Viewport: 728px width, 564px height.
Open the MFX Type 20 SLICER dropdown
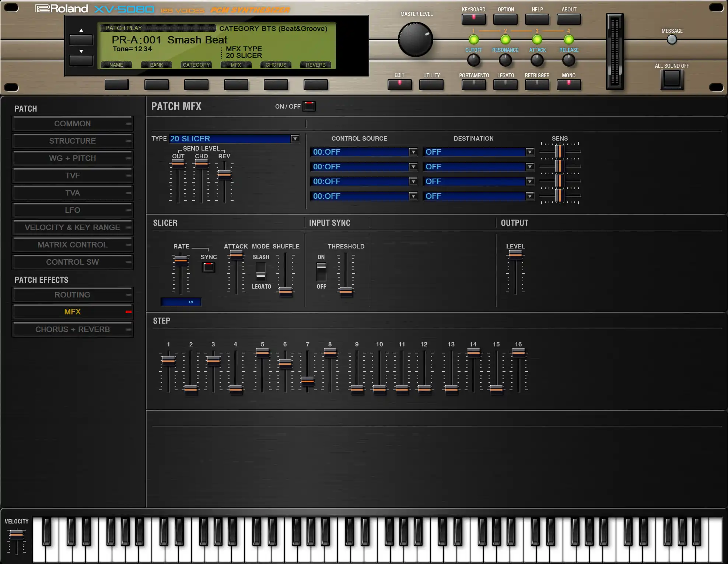pos(295,139)
